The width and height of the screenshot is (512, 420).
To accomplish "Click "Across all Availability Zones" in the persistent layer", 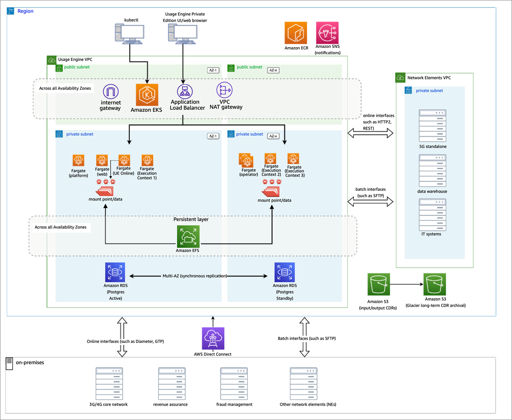I will [61, 227].
